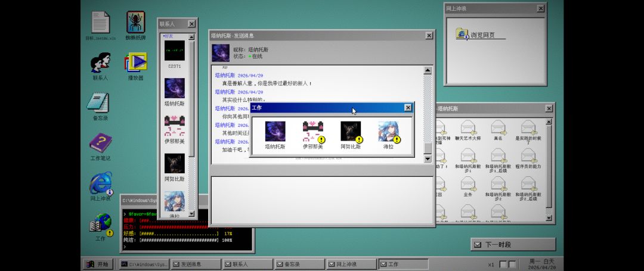The image size is (644, 271).
Task: Open the 工作笔记 help book icon
Action: (x=101, y=147)
